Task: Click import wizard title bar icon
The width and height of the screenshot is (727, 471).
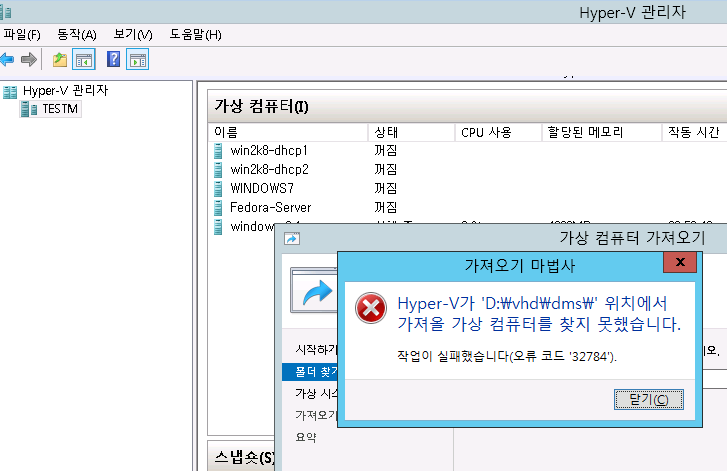Action: pos(292,239)
